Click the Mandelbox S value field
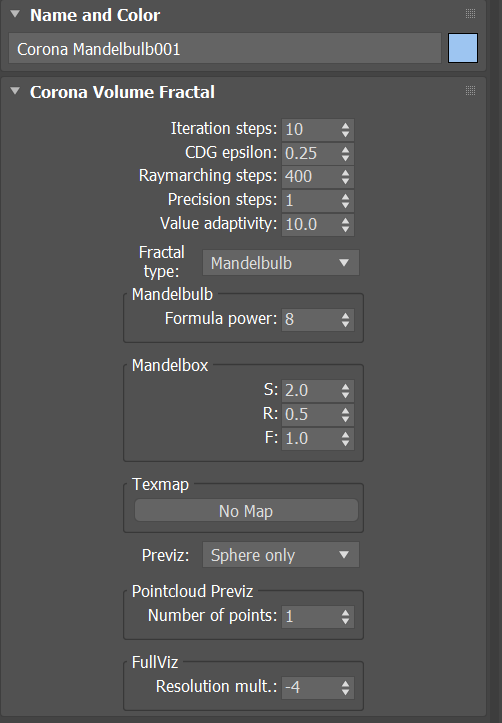This screenshot has height=723, width=502. (x=310, y=390)
